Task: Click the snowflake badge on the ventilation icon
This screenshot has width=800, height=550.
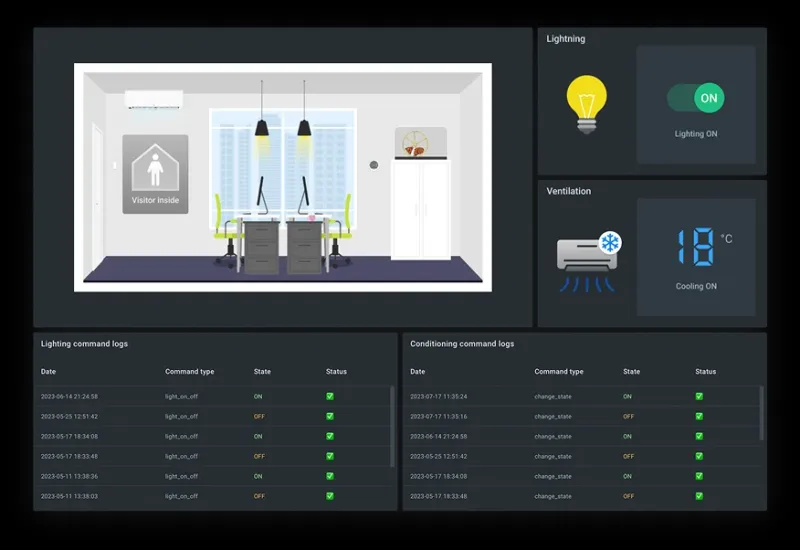Action: tap(610, 243)
